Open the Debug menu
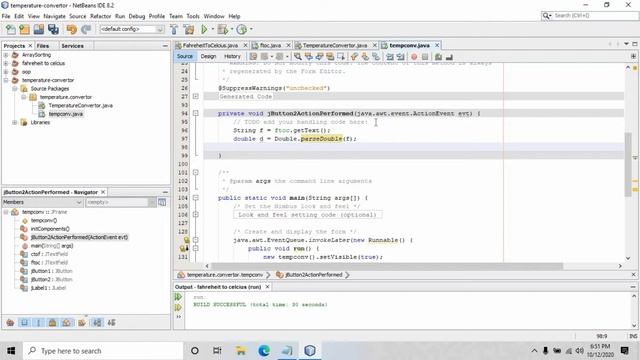 tap(137, 16)
